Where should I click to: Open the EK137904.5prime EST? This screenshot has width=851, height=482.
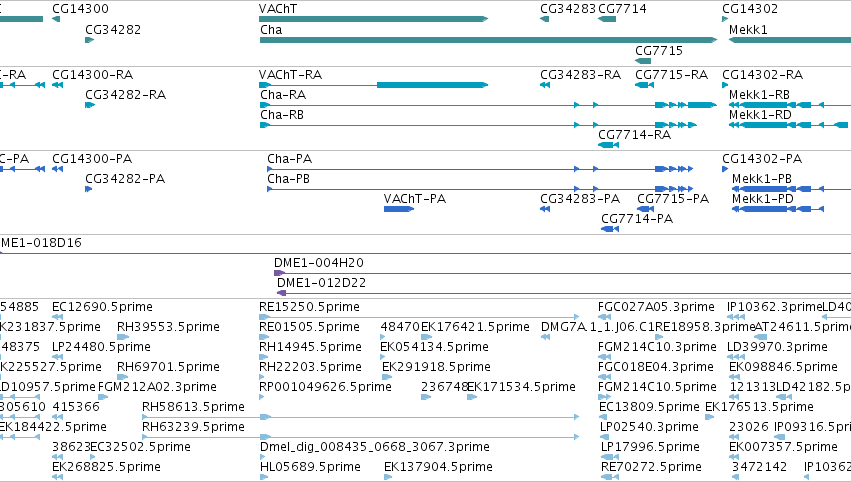[x=439, y=467]
